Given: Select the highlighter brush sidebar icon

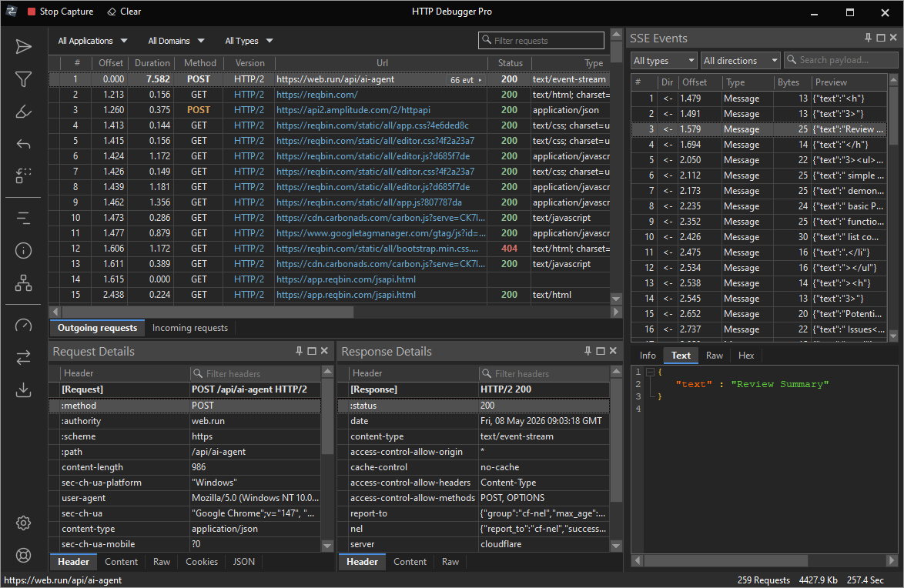Looking at the screenshot, I should (x=23, y=112).
